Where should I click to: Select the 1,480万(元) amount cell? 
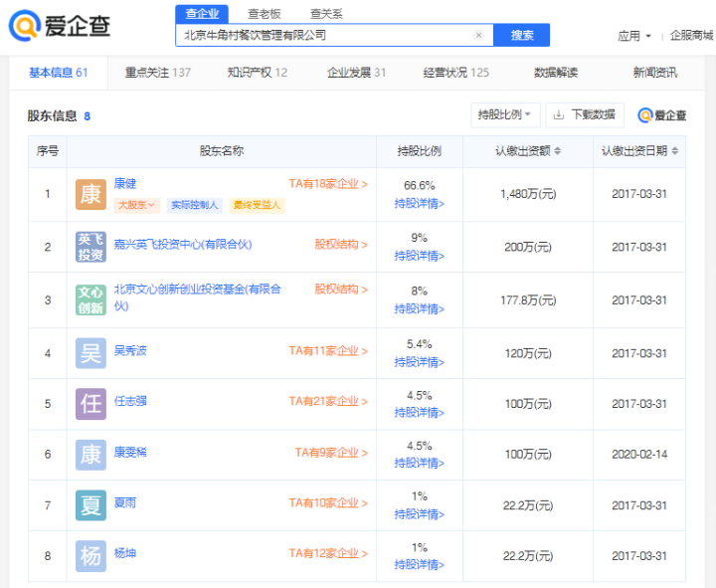528,194
